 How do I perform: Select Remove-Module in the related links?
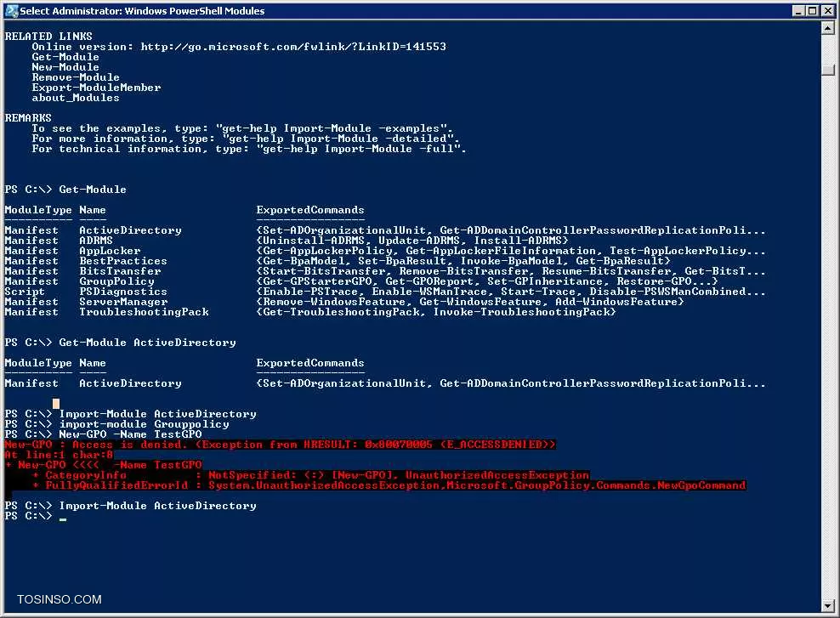click(x=76, y=77)
